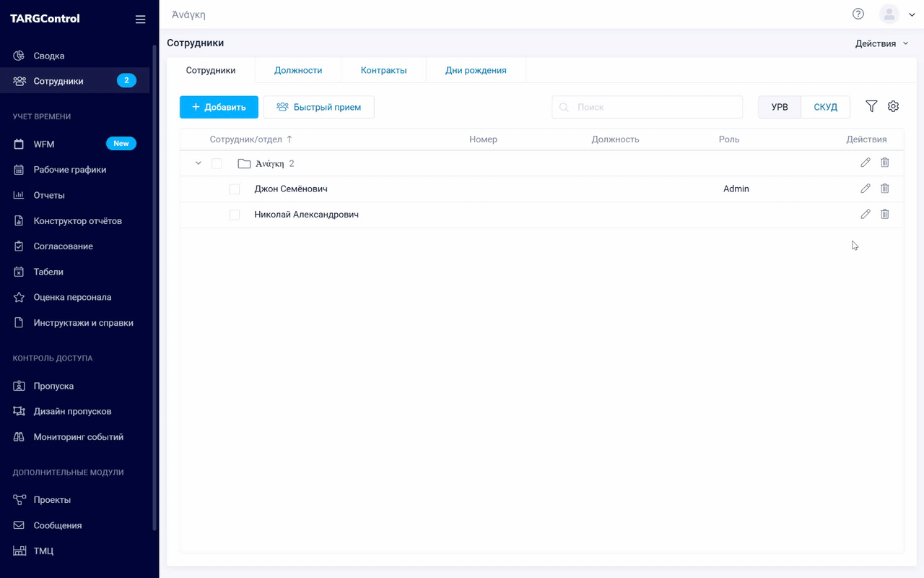Click the filter funnel icon
Image resolution: width=924 pixels, height=578 pixels.
[871, 107]
